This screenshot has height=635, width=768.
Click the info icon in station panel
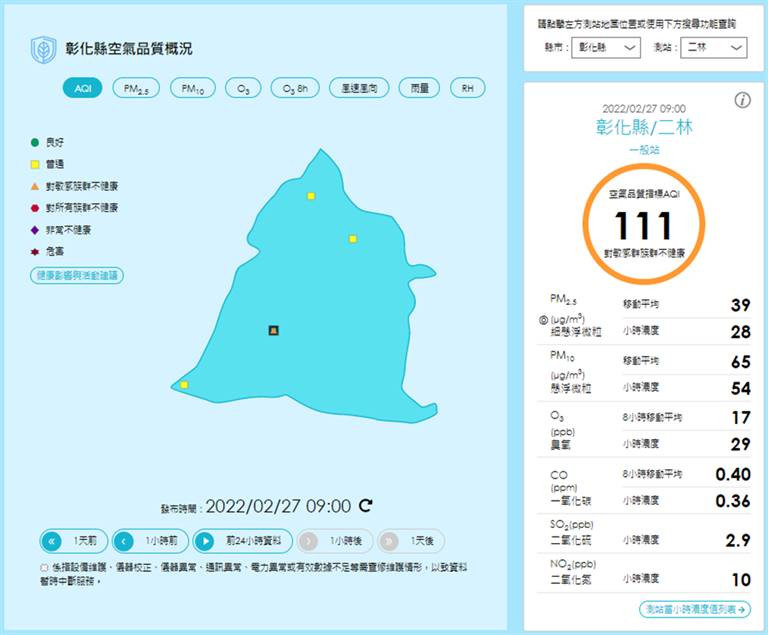(x=742, y=100)
